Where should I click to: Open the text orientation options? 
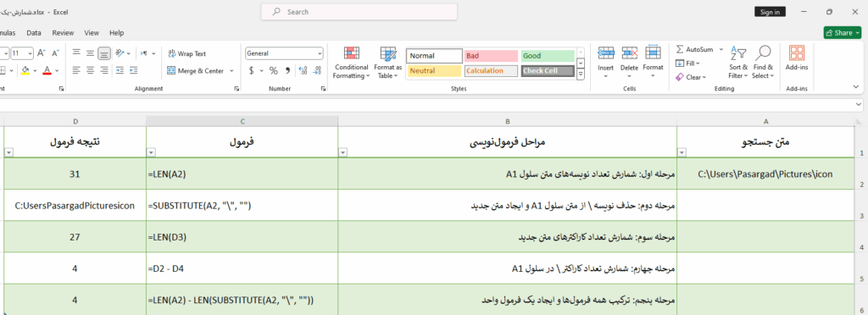pos(123,53)
